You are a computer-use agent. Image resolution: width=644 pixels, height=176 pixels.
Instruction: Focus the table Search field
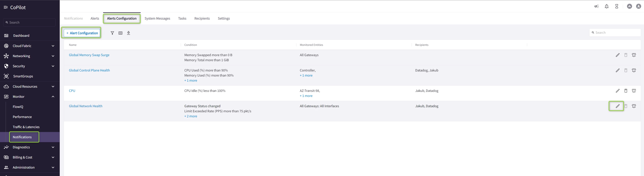click(x=615, y=33)
